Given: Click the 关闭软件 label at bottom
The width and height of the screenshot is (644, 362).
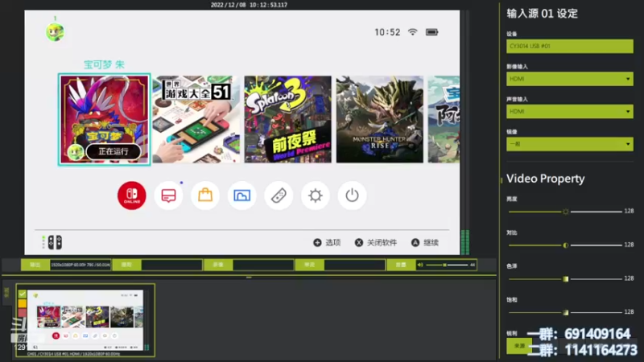Looking at the screenshot, I should coord(382,243).
